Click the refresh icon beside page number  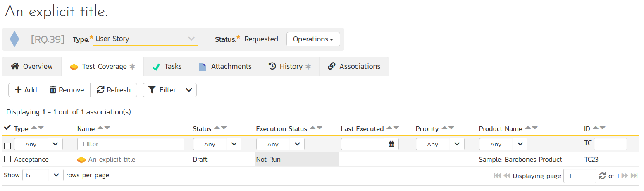pos(602,176)
